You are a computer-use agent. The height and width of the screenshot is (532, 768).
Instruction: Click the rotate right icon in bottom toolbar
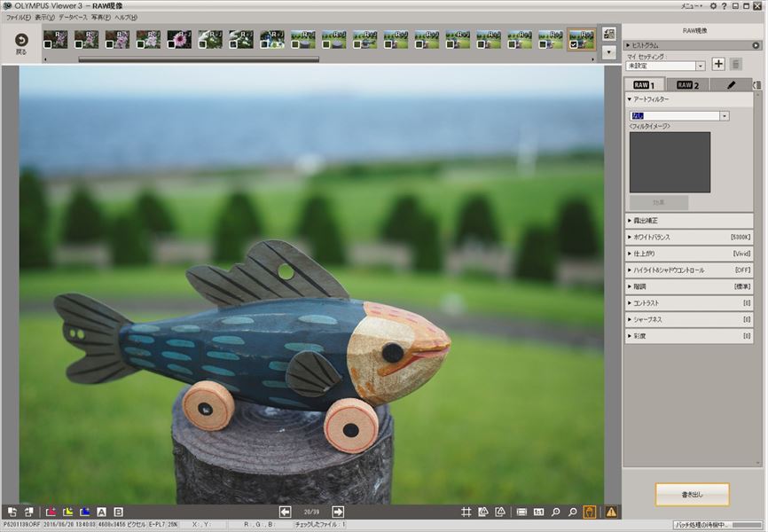pos(28,512)
